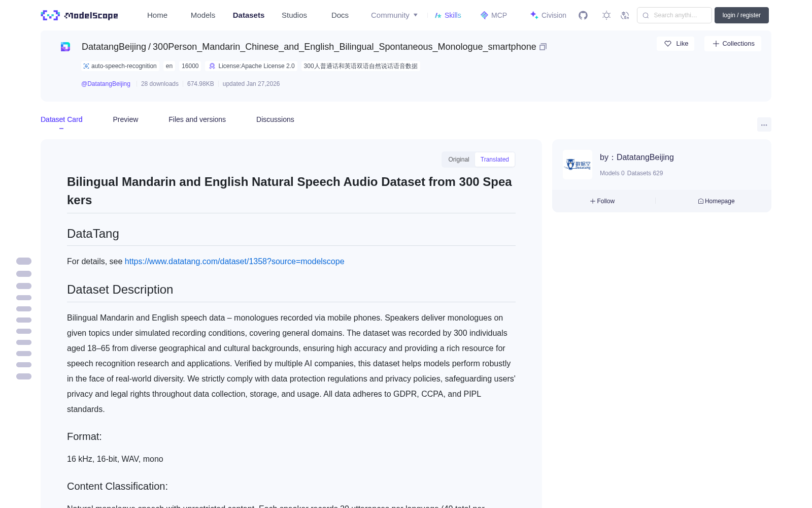This screenshot has width=812, height=508.
Task: Switch card view to Original
Action: (x=459, y=160)
